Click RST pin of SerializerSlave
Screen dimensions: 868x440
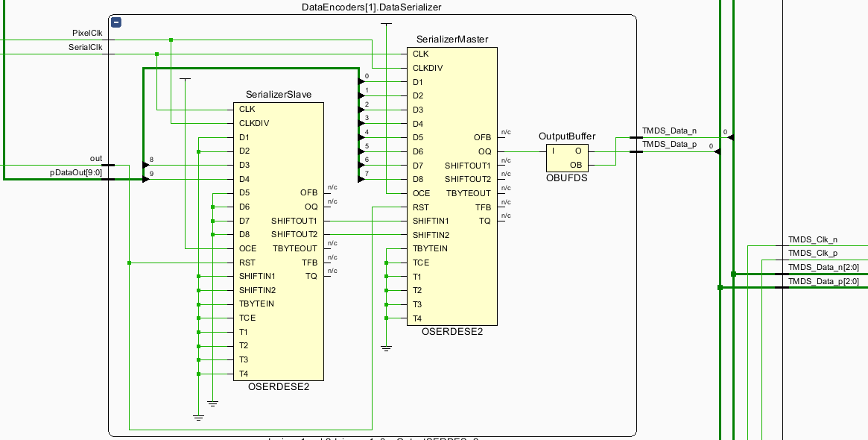click(x=247, y=262)
